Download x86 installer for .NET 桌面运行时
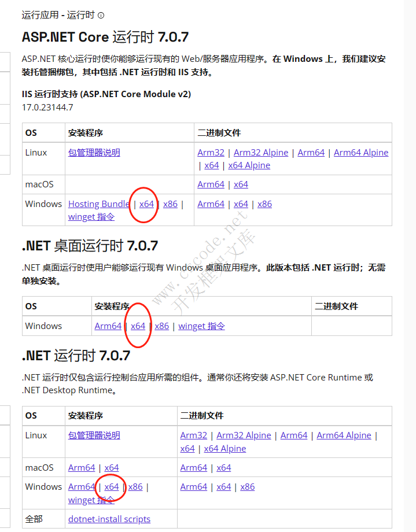Image resolution: width=416 pixels, height=532 pixels. click(x=161, y=326)
